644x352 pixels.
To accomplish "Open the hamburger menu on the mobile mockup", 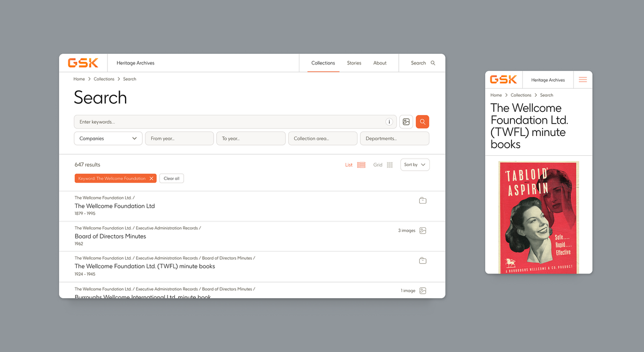I will (583, 79).
